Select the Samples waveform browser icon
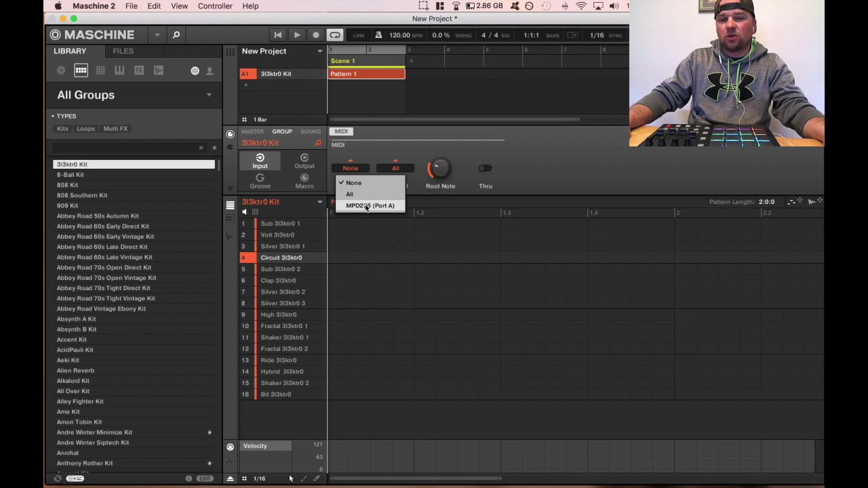Image resolution: width=868 pixels, height=488 pixels. [x=158, y=70]
